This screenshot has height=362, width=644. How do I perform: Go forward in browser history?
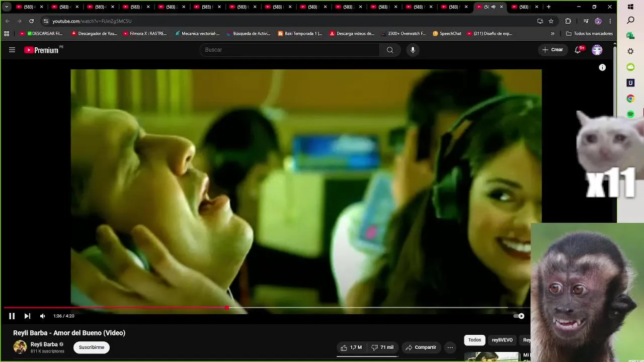[x=19, y=21]
